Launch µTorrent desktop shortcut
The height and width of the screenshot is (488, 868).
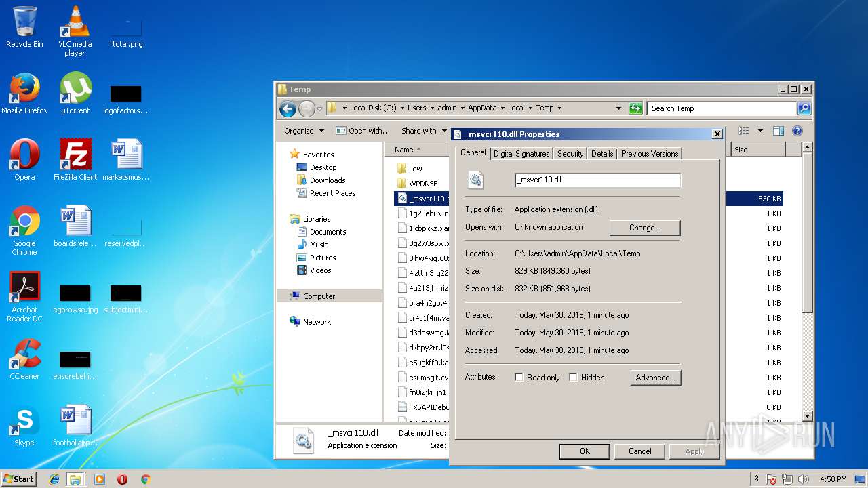pos(75,94)
